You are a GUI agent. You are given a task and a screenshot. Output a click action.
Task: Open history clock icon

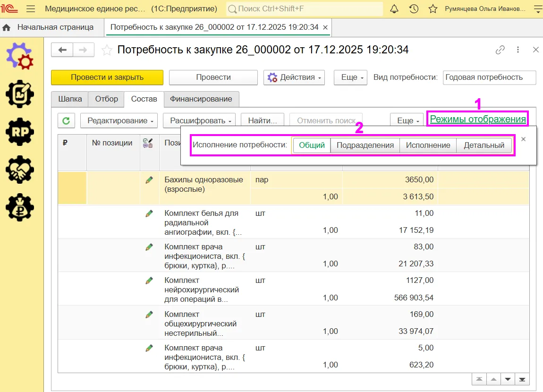414,9
